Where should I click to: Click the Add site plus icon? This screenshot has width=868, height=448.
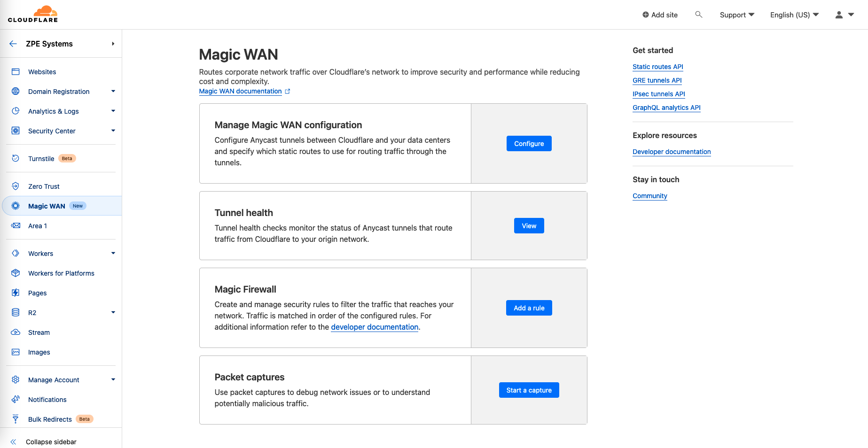click(646, 15)
